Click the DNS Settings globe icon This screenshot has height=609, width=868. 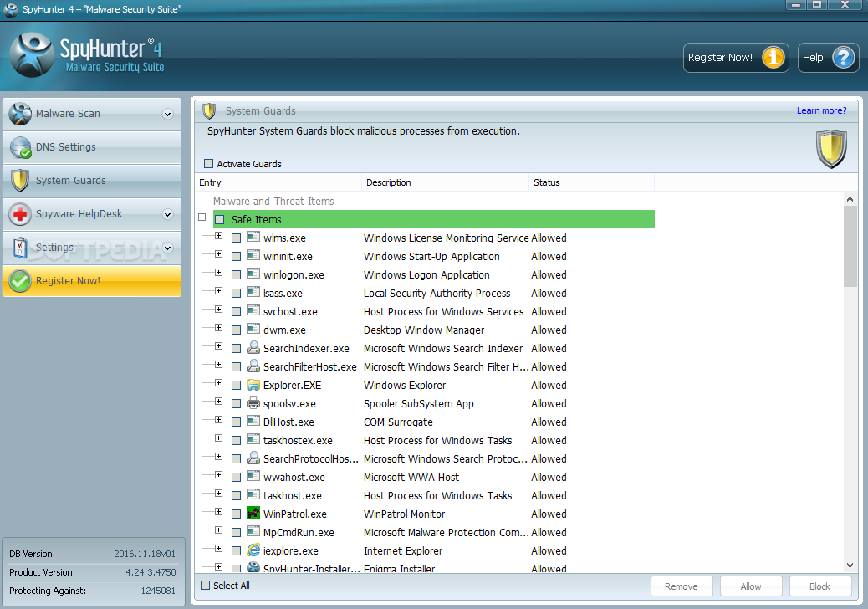20,147
